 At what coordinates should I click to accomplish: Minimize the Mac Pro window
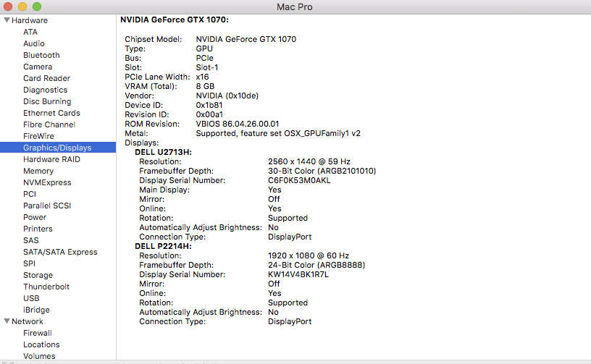coord(22,7)
